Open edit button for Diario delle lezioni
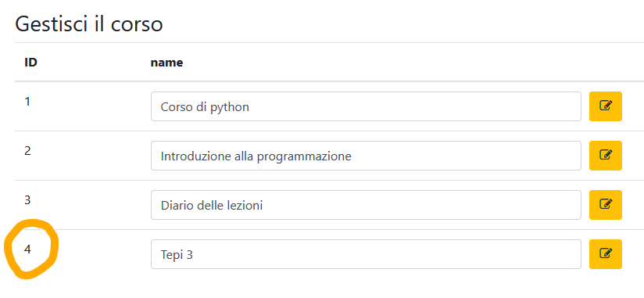The image size is (644, 298). (606, 205)
